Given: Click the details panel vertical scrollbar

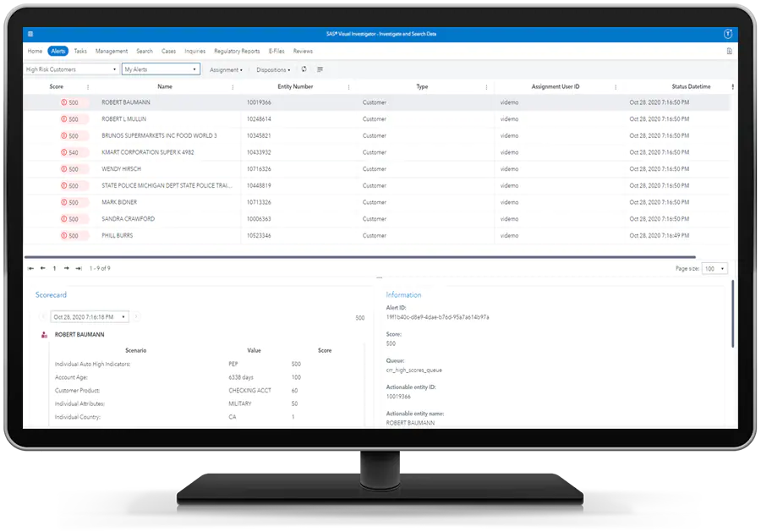Looking at the screenshot, I should point(732,314).
